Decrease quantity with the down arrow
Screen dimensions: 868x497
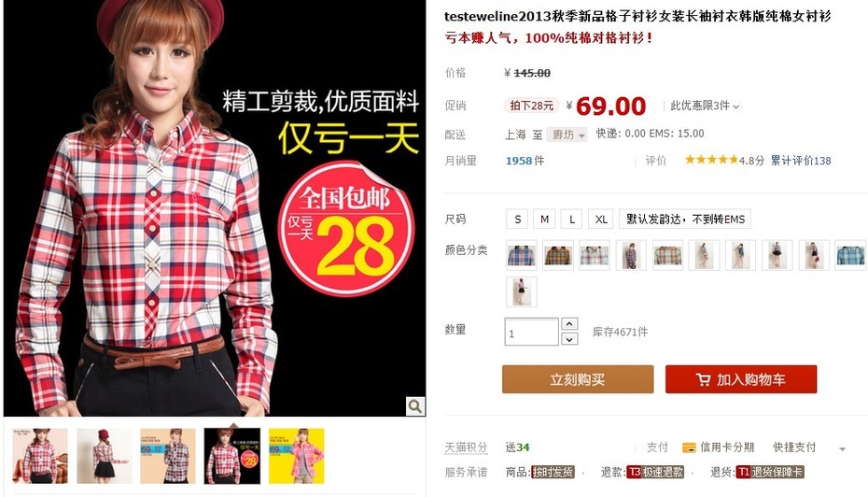click(569, 338)
